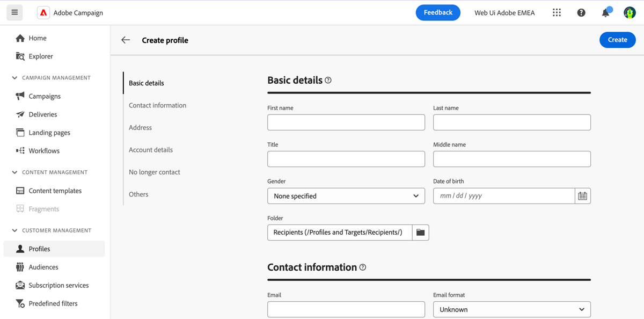Click the app switcher grid icon
This screenshot has width=644, height=319.
click(557, 12)
